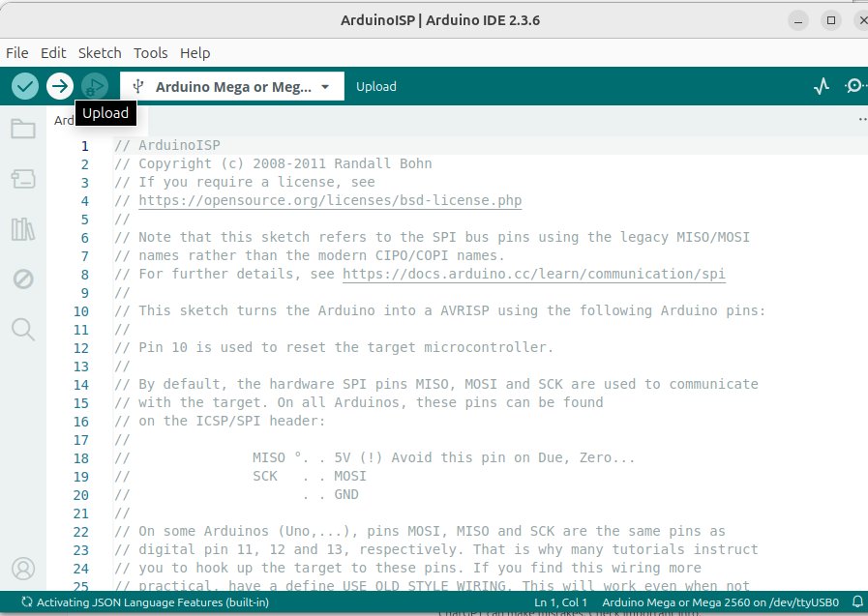Viewport: 868px width, 616px height.
Task: Show the Debug sidebar panel
Action: click(x=23, y=279)
